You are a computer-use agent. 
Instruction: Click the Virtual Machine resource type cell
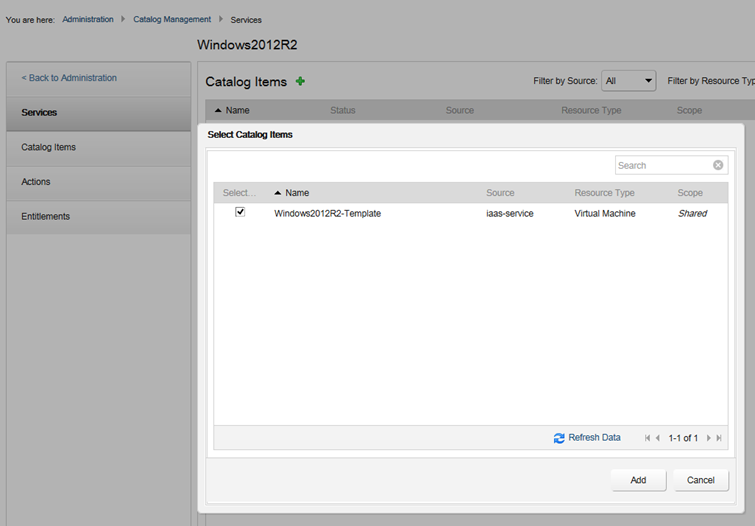(605, 213)
